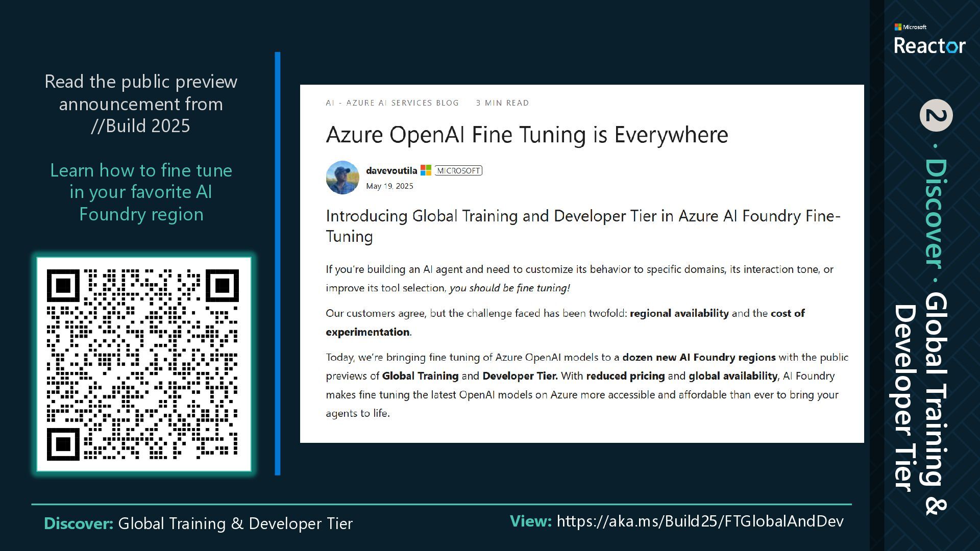Click the 'Azure OpenAI Fine Tuning is Everywhere' title
The height and width of the screenshot is (551, 980).
527,135
